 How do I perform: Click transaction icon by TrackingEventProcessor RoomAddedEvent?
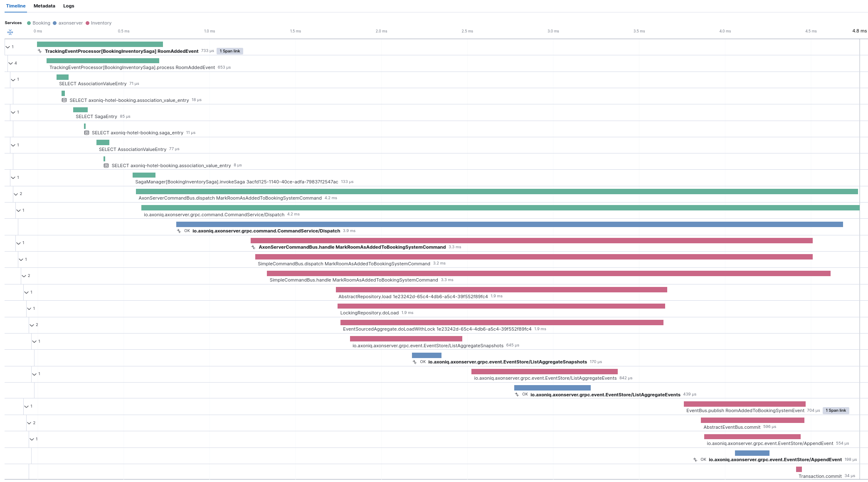(x=40, y=51)
